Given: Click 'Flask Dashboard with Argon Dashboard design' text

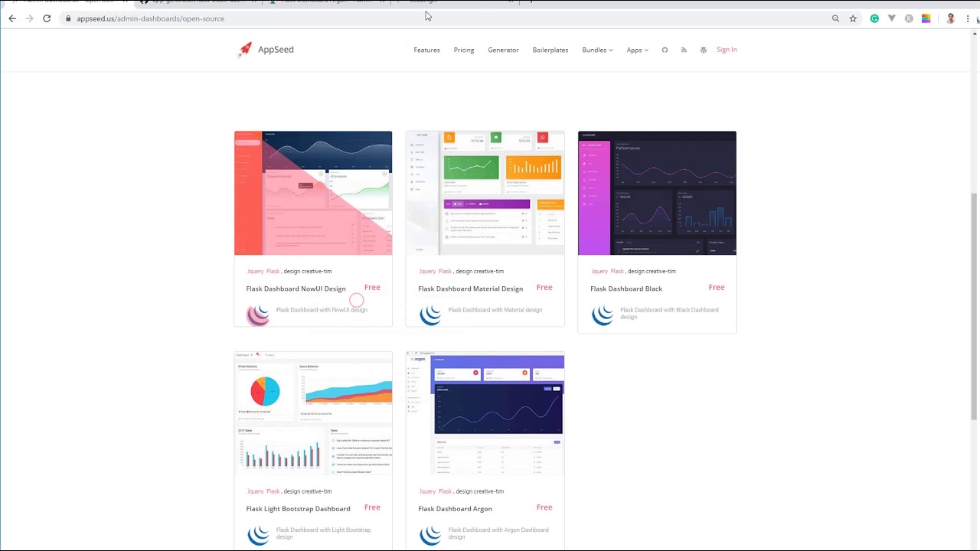Looking at the screenshot, I should click(498, 533).
